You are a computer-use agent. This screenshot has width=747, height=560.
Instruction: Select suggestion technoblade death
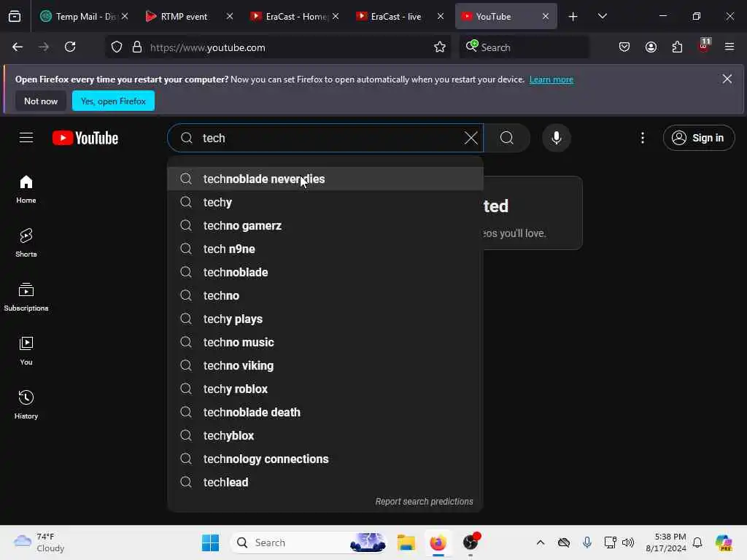(x=325, y=413)
